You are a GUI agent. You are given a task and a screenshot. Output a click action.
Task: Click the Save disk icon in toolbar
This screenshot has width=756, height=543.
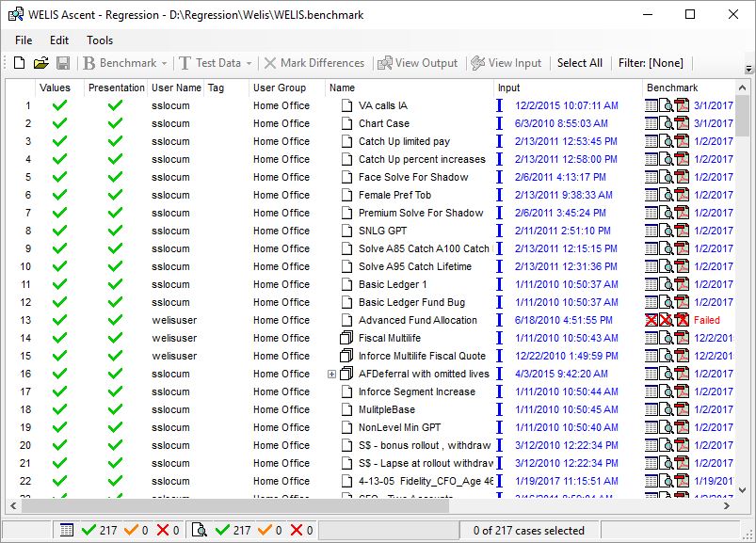click(x=63, y=63)
